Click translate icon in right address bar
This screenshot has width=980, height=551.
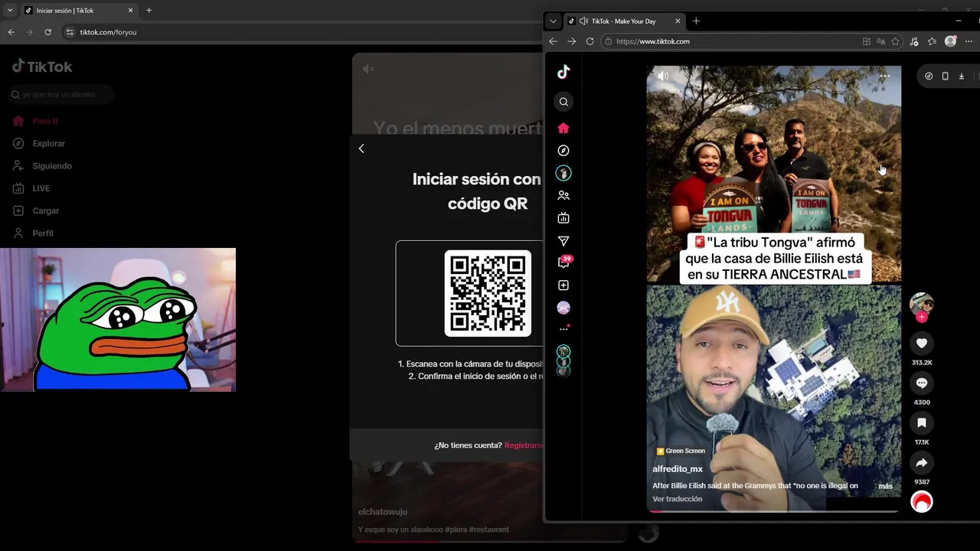pyautogui.click(x=880, y=41)
